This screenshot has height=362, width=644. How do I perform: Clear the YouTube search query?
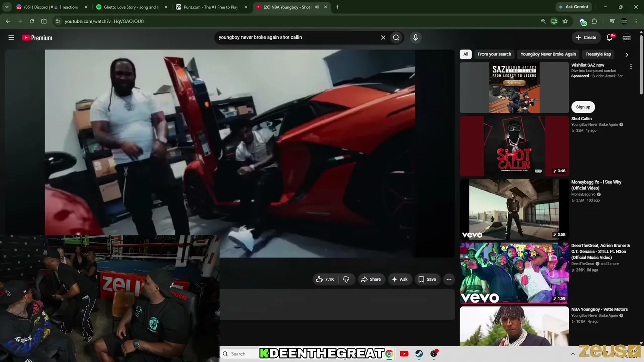click(x=383, y=37)
